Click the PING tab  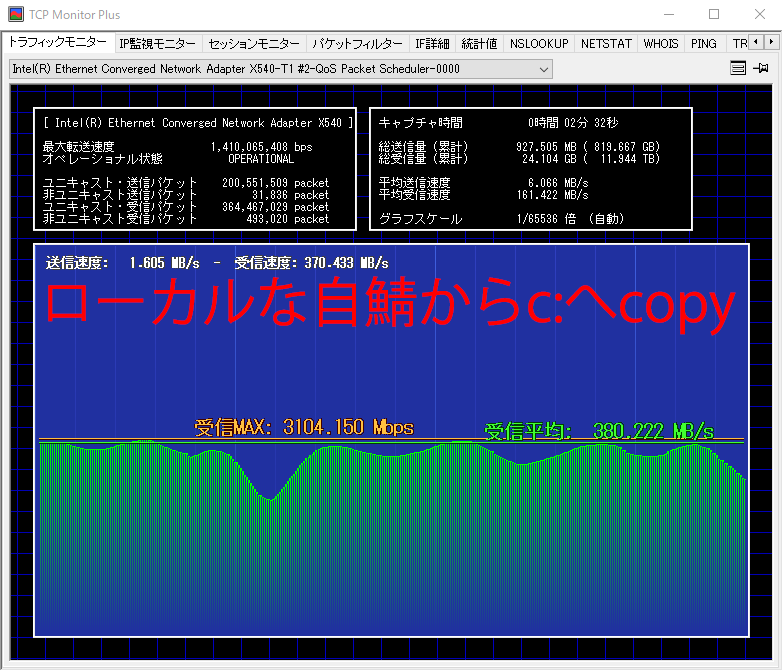point(703,44)
